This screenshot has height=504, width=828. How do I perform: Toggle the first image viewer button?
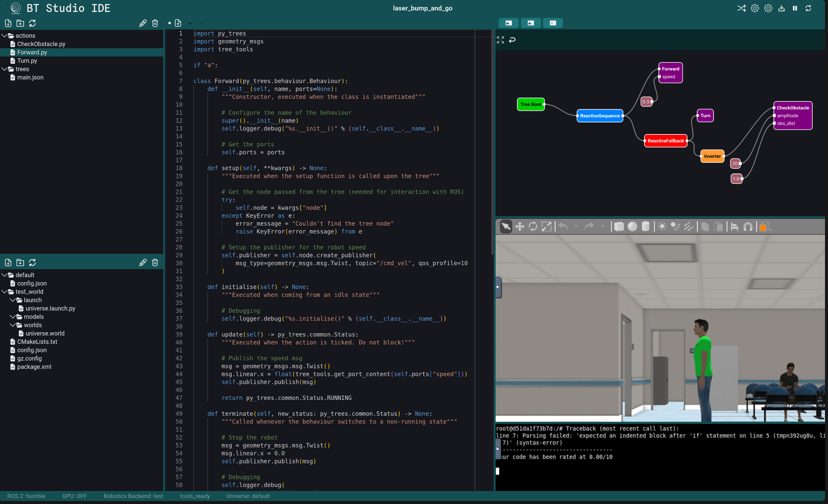(508, 23)
